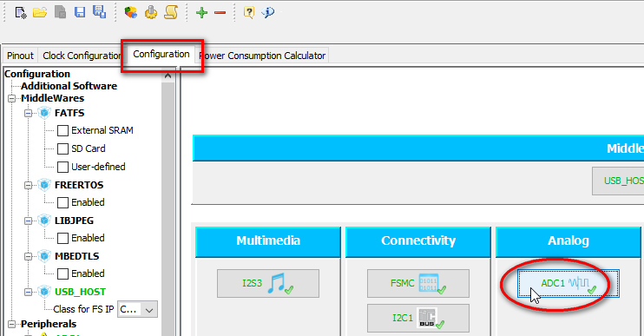Click the LIBJPEG cube icon
The height and width of the screenshot is (336, 644).
click(x=44, y=221)
